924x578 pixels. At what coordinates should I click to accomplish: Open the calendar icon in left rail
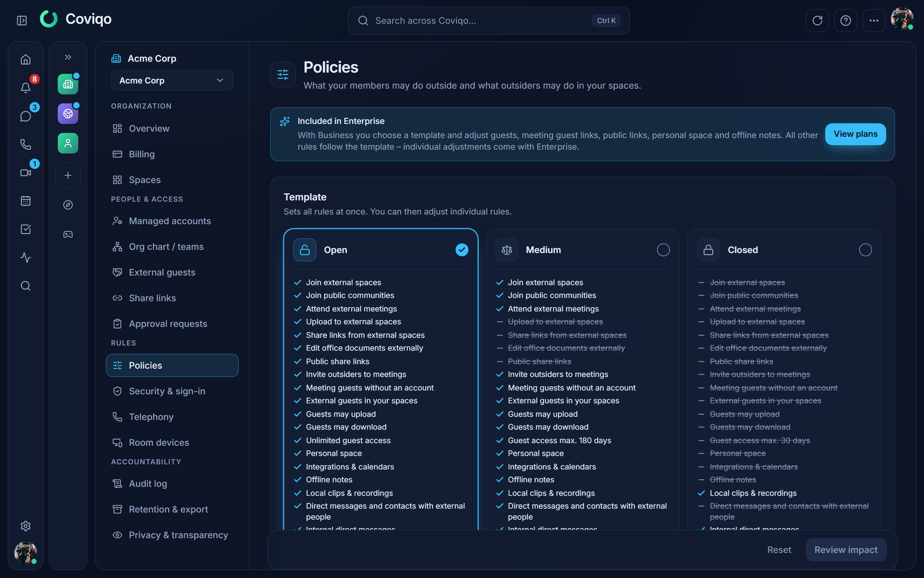26,201
